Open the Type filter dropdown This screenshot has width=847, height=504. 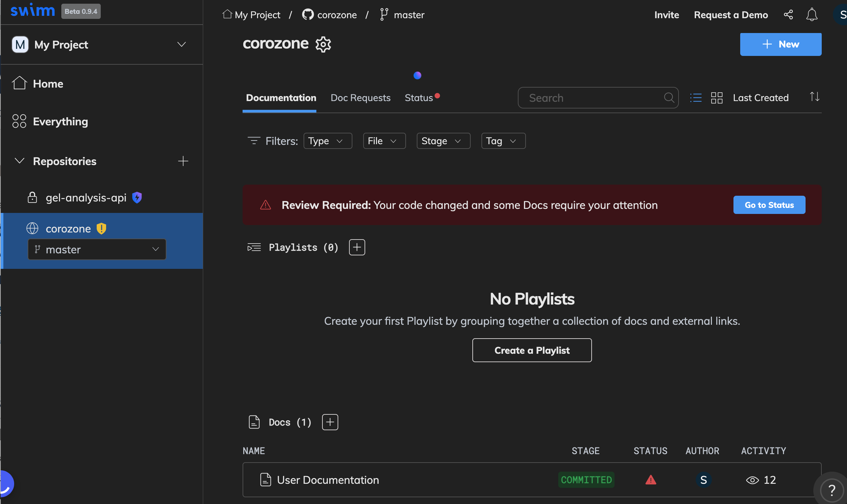point(327,141)
